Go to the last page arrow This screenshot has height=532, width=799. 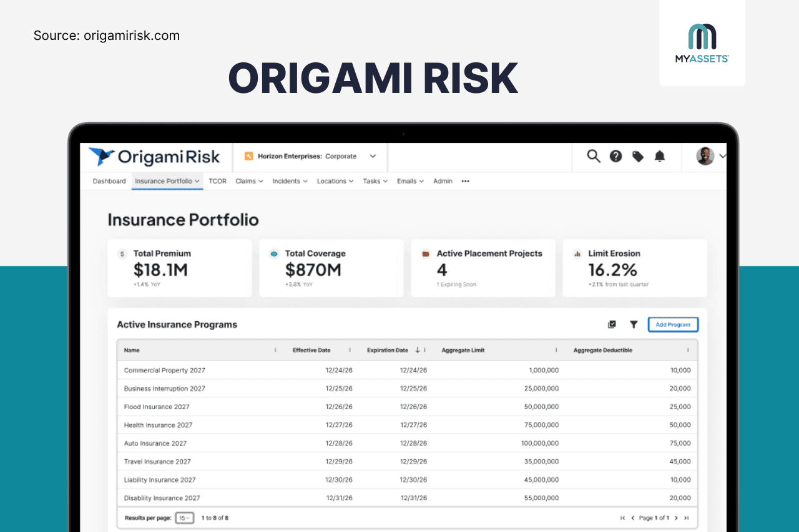click(686, 518)
